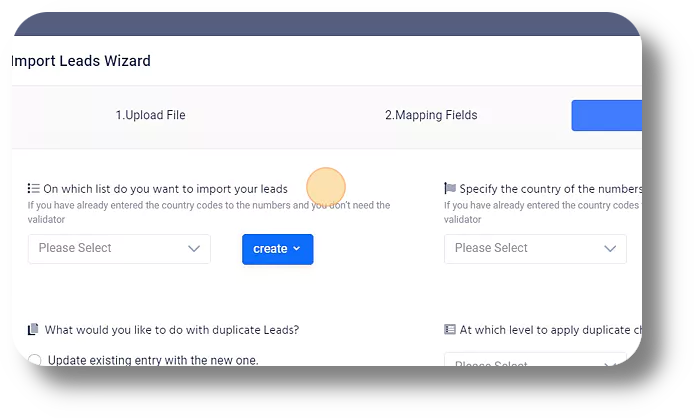Click the Specify the country of numbers label
The height and width of the screenshot is (418, 694).
click(x=551, y=189)
